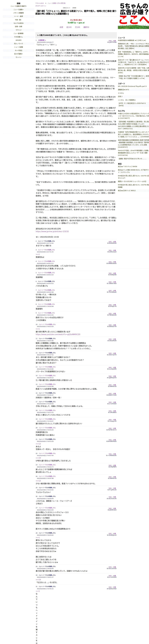Click 大砲 link on post 5
149x644 pixels.
tap(114, 273)
